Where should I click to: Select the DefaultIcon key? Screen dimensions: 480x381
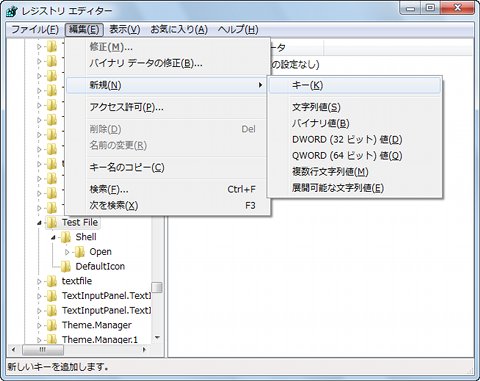pos(100,266)
